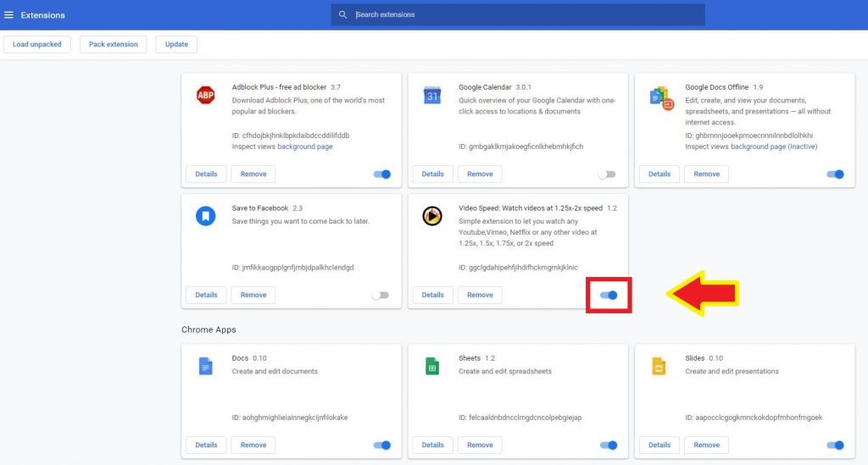
Task: Remove the Google Calendar extension
Action: (480, 174)
